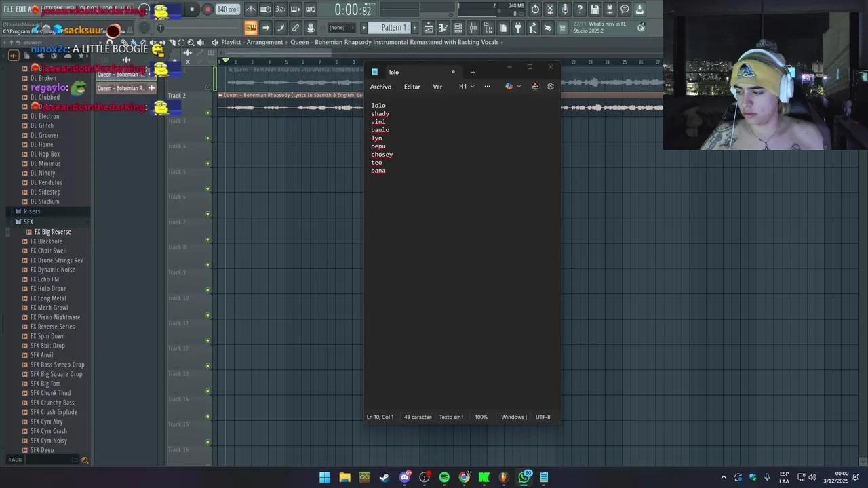Click the stamp/note grouping icon

point(311,28)
